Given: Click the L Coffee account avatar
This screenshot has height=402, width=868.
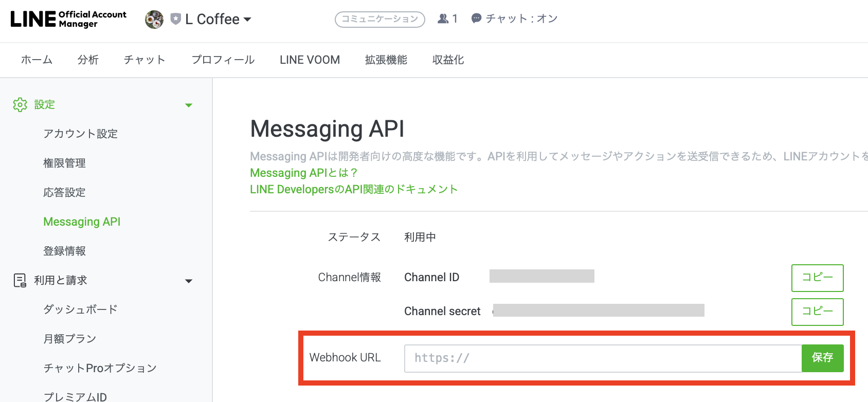Looking at the screenshot, I should [x=154, y=20].
